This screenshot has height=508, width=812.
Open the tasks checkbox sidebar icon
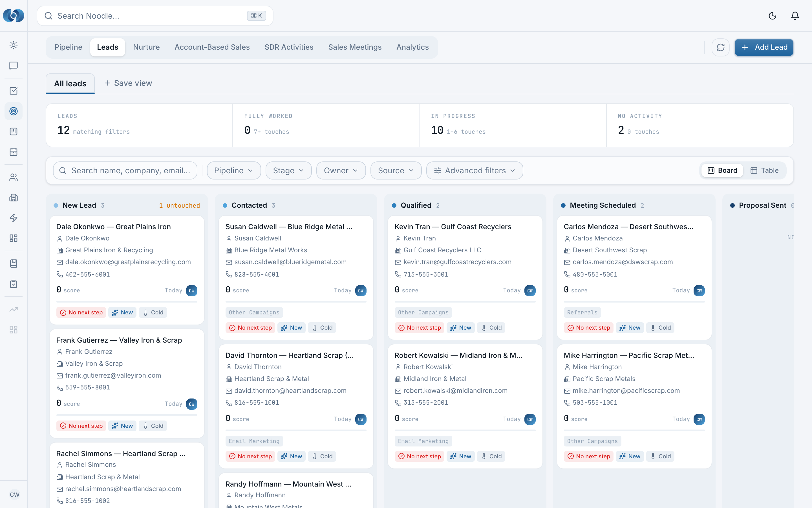pyautogui.click(x=14, y=91)
